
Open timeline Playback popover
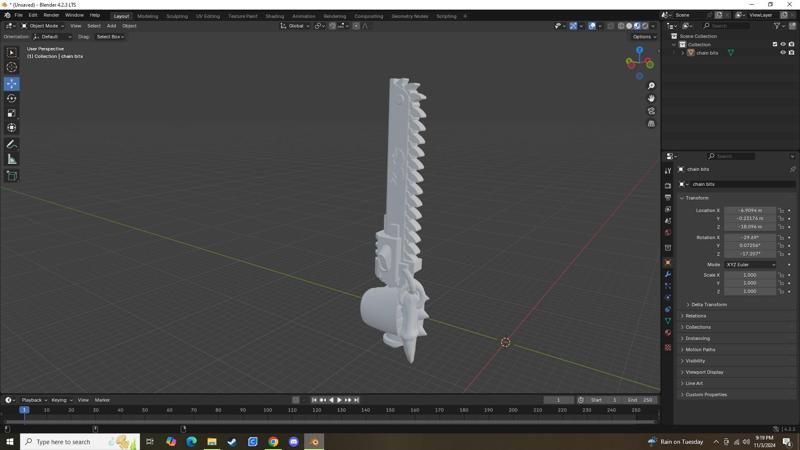point(34,400)
